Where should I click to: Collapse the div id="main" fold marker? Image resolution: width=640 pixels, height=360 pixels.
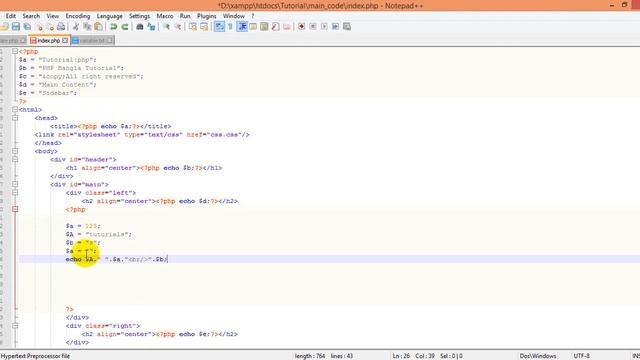tap(15, 184)
